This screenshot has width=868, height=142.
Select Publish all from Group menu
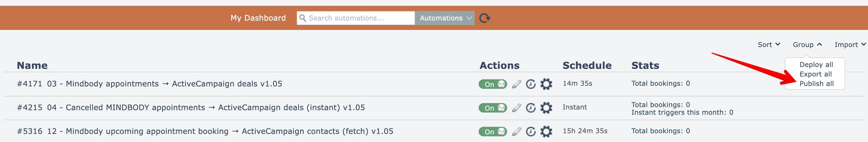coord(816,84)
